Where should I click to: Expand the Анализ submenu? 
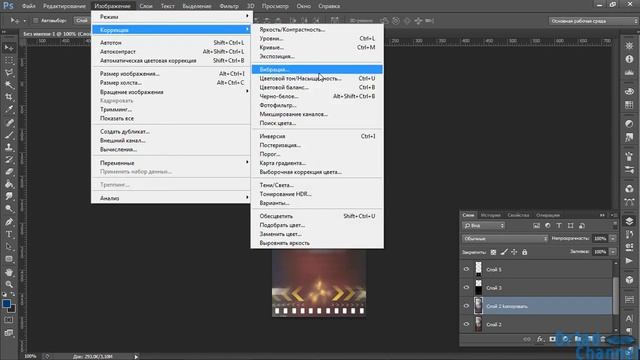[171, 198]
